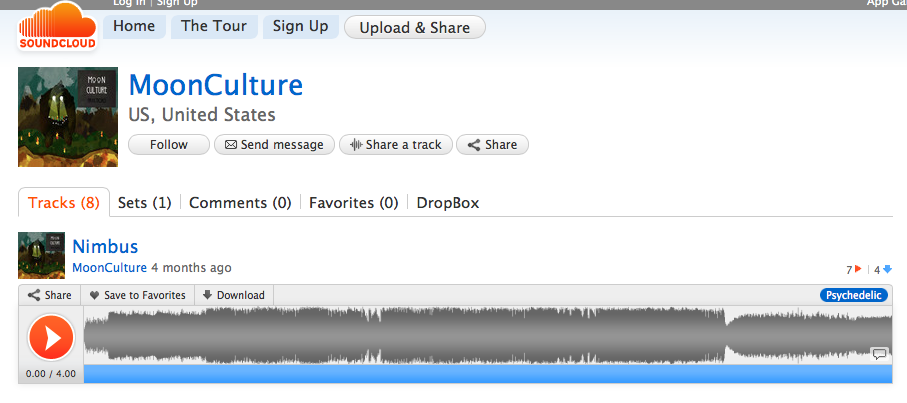Image resolution: width=907 pixels, height=403 pixels.
Task: Send message to MoonCulture
Action: pos(274,145)
